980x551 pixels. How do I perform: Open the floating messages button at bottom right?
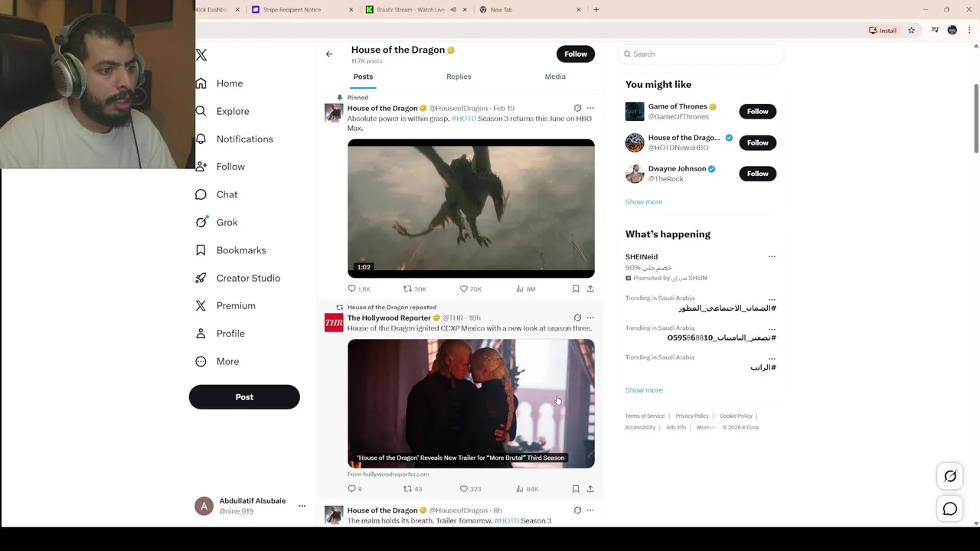click(950, 509)
